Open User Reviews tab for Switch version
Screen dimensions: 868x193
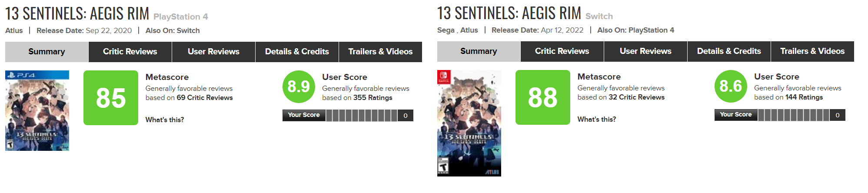coord(645,51)
